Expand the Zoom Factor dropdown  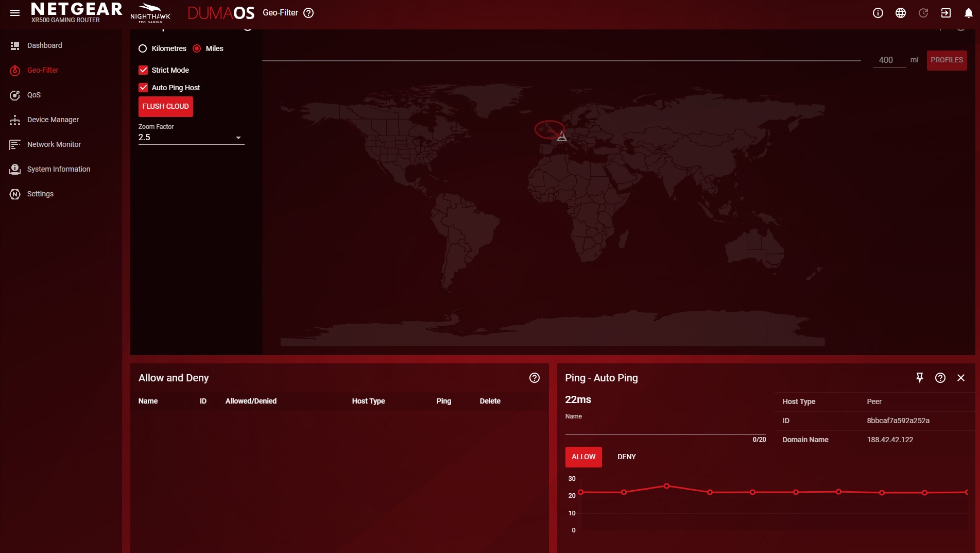(x=191, y=138)
